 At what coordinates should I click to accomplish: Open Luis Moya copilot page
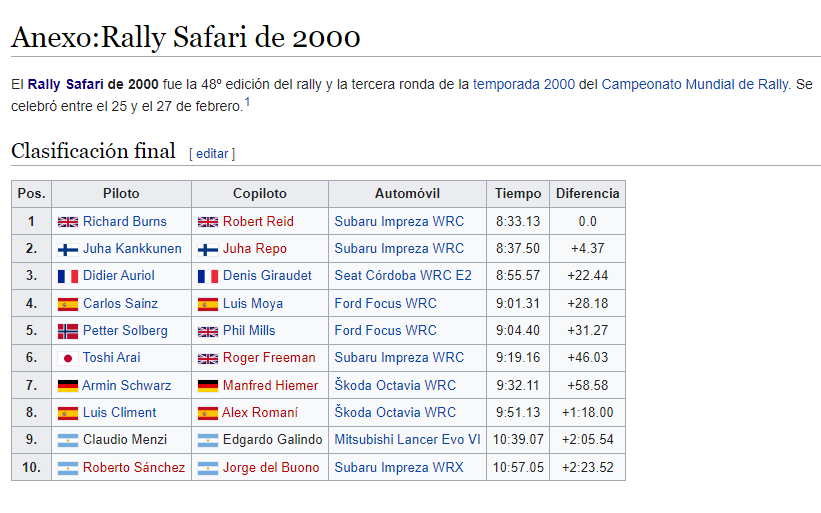[252, 304]
